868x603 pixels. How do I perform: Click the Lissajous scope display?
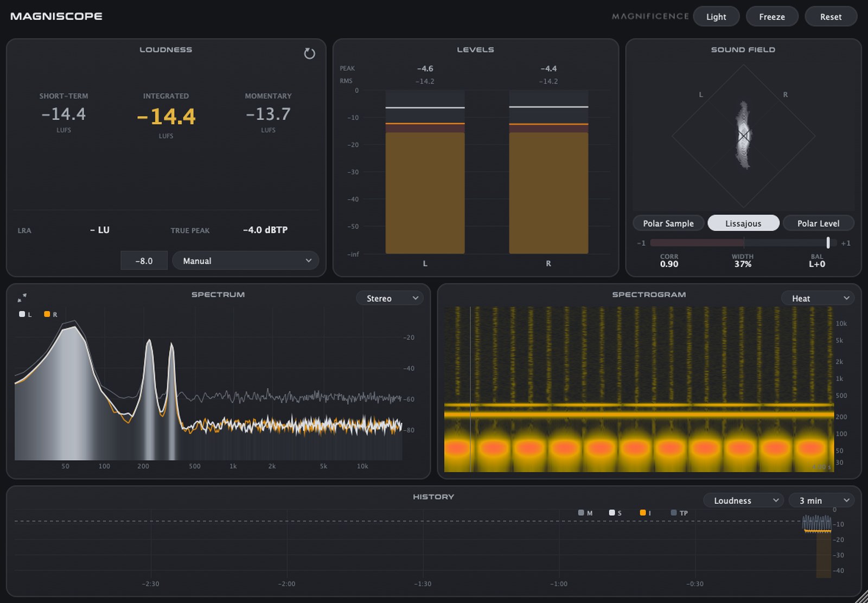[x=743, y=136]
